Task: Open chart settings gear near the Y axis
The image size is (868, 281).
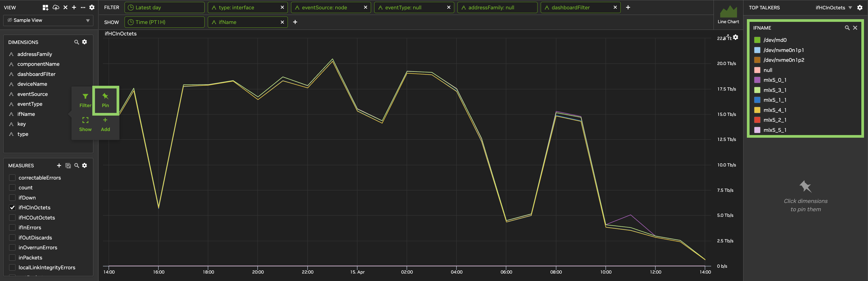Action: [736, 37]
